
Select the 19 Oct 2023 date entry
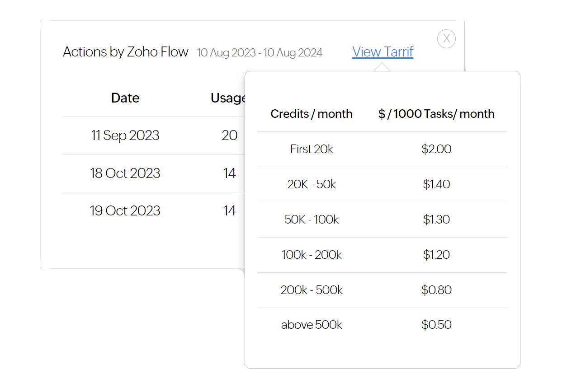tap(125, 211)
